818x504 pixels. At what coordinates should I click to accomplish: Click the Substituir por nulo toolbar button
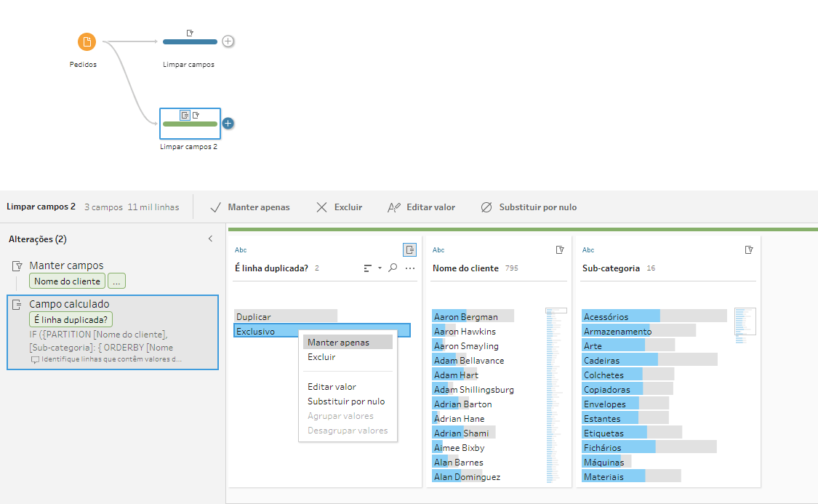(x=529, y=207)
